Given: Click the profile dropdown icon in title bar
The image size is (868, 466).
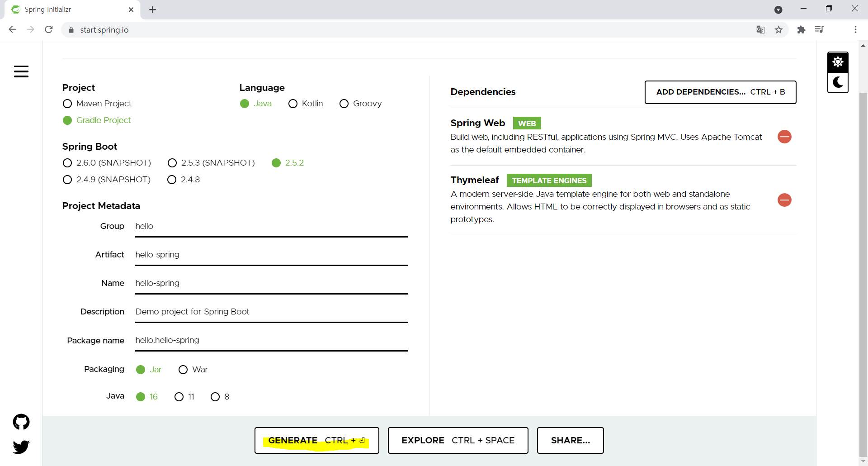Looking at the screenshot, I should tap(778, 10).
